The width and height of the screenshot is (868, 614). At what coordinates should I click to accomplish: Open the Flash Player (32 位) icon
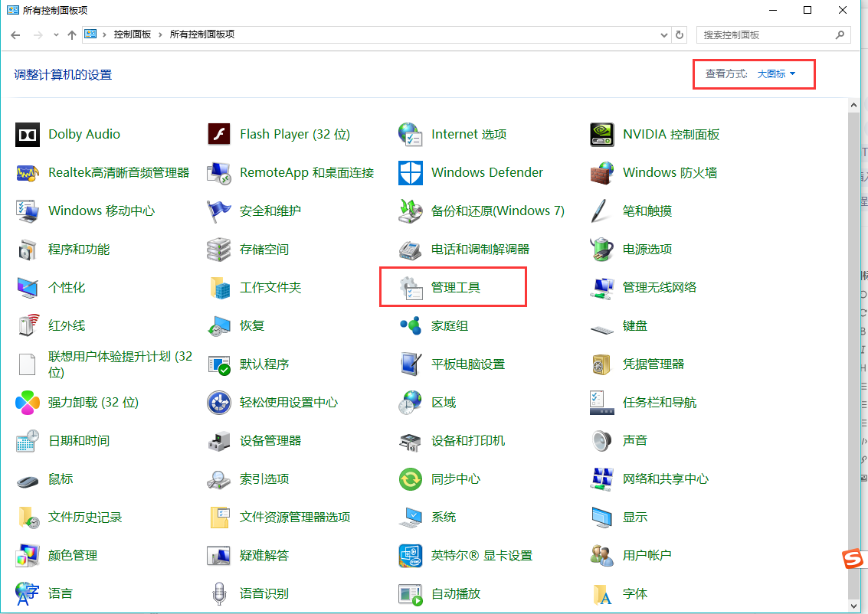click(219, 135)
